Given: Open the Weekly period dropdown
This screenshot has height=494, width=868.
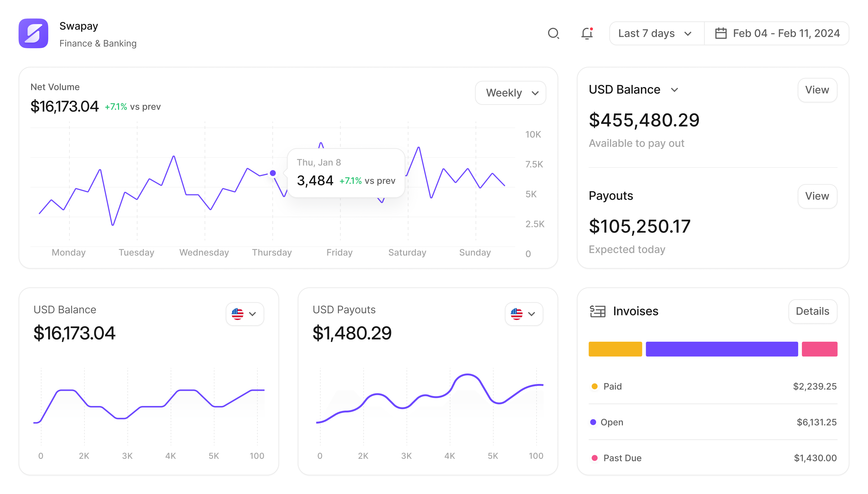Looking at the screenshot, I should [x=511, y=93].
